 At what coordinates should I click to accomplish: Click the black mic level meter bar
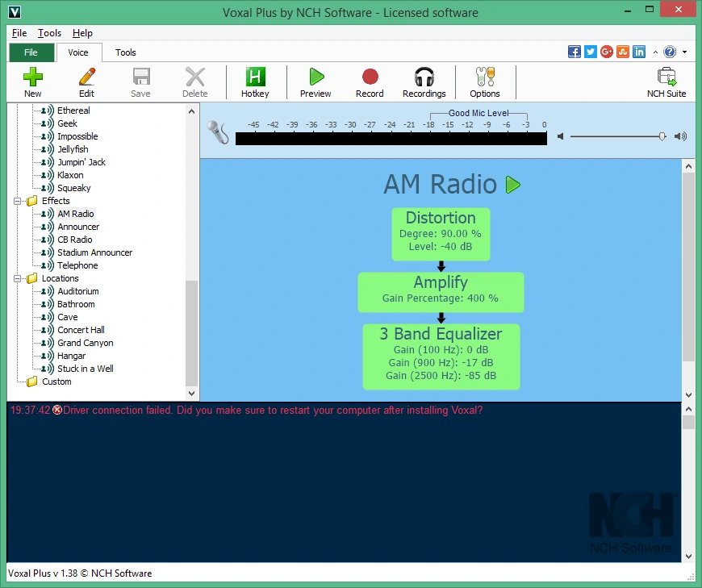tap(391, 139)
